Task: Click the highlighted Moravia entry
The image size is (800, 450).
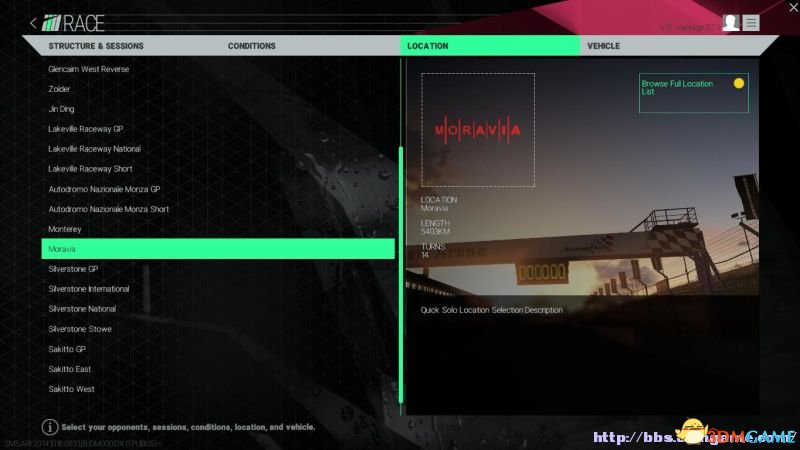Action: tap(218, 249)
